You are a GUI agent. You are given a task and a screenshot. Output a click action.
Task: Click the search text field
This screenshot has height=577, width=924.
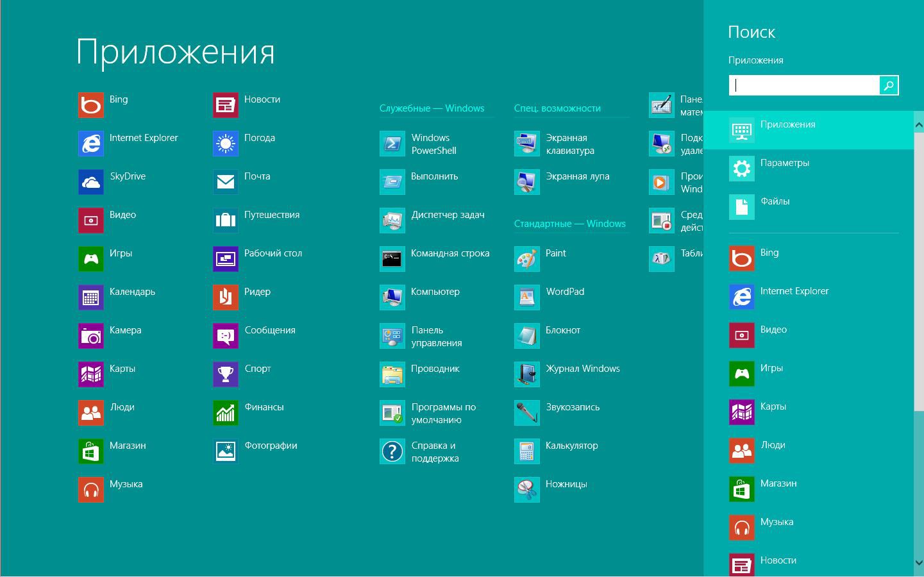[803, 85]
